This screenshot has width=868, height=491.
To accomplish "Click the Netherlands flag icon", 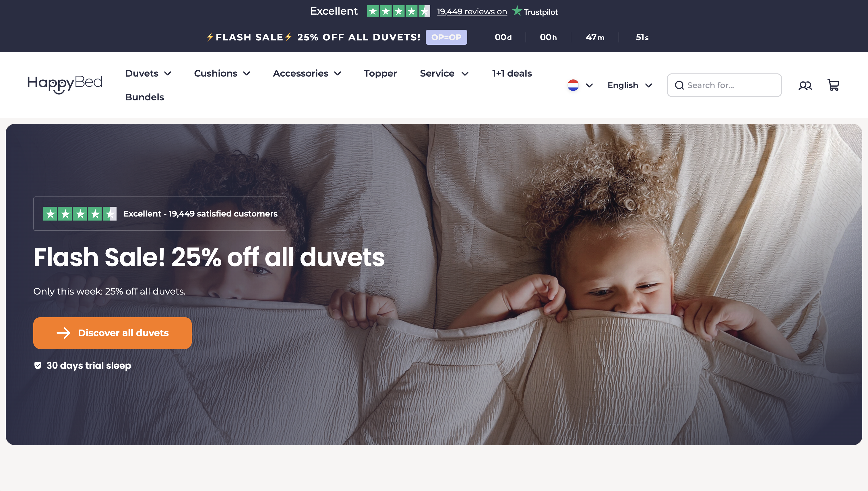I will [573, 85].
